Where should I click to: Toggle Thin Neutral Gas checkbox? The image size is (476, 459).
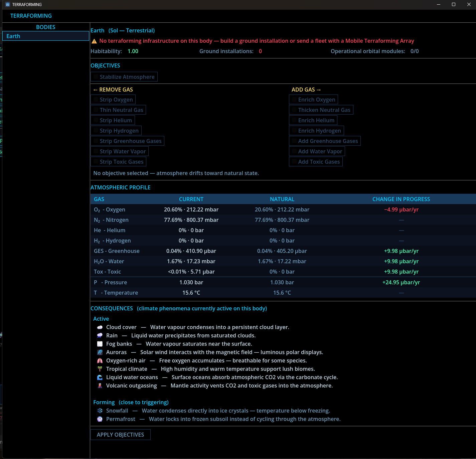(118, 110)
